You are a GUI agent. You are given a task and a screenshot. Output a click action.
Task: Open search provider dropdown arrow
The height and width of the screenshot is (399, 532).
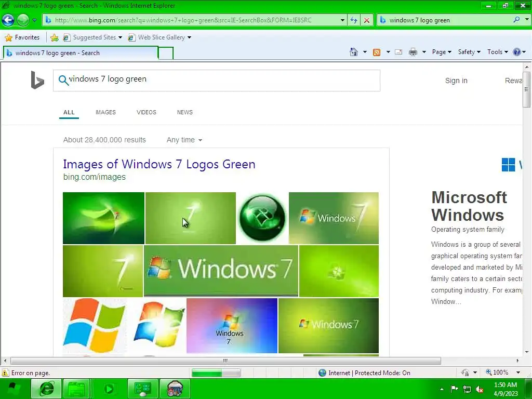pyautogui.click(x=527, y=20)
